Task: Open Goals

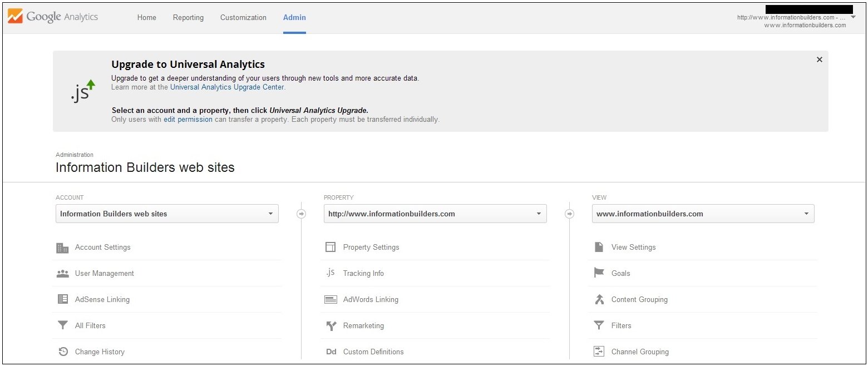Action: click(x=621, y=273)
